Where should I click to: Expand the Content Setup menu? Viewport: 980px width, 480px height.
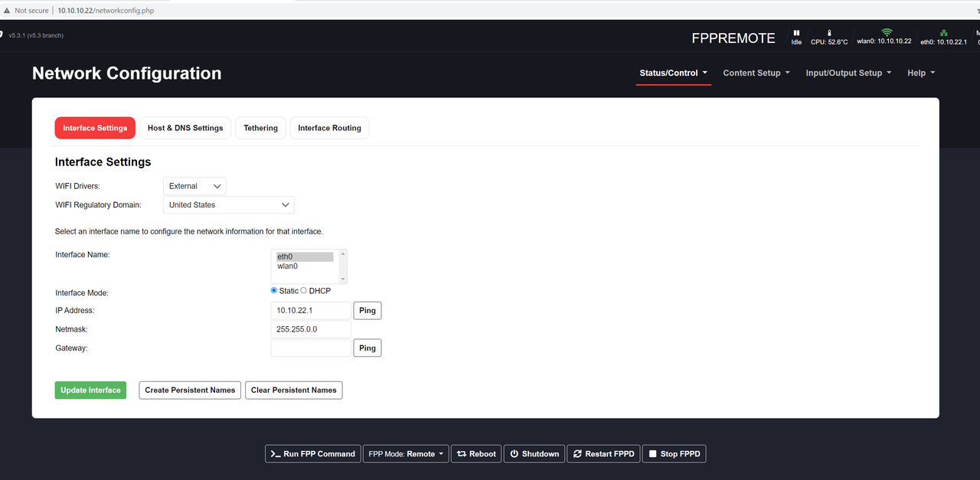(x=756, y=73)
